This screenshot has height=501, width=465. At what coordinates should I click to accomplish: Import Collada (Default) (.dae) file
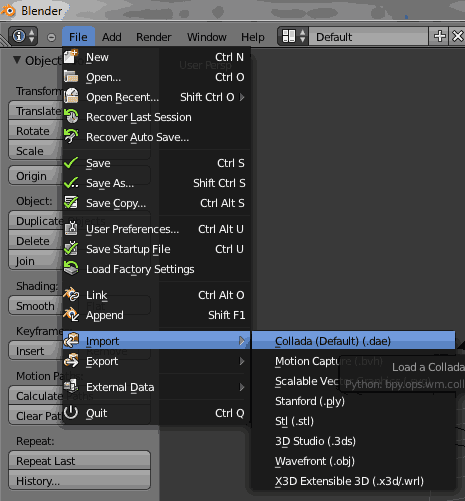point(353,341)
